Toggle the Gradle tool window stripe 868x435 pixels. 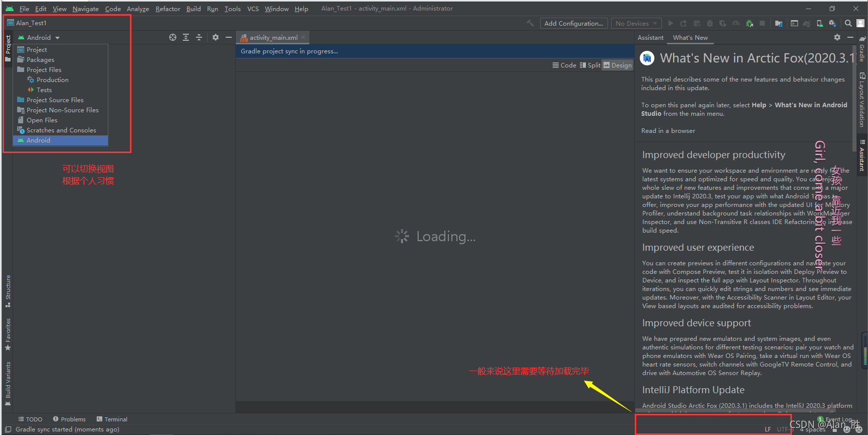pyautogui.click(x=862, y=48)
